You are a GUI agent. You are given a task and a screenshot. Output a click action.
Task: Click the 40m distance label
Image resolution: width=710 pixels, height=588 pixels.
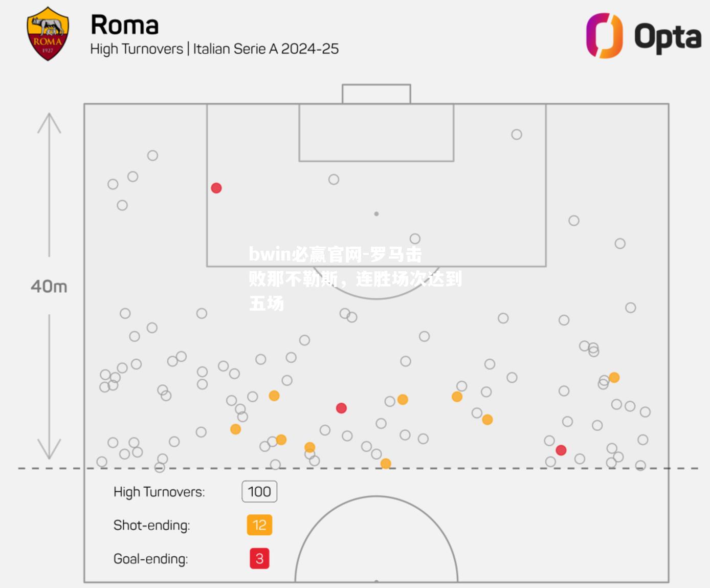pyautogui.click(x=49, y=286)
